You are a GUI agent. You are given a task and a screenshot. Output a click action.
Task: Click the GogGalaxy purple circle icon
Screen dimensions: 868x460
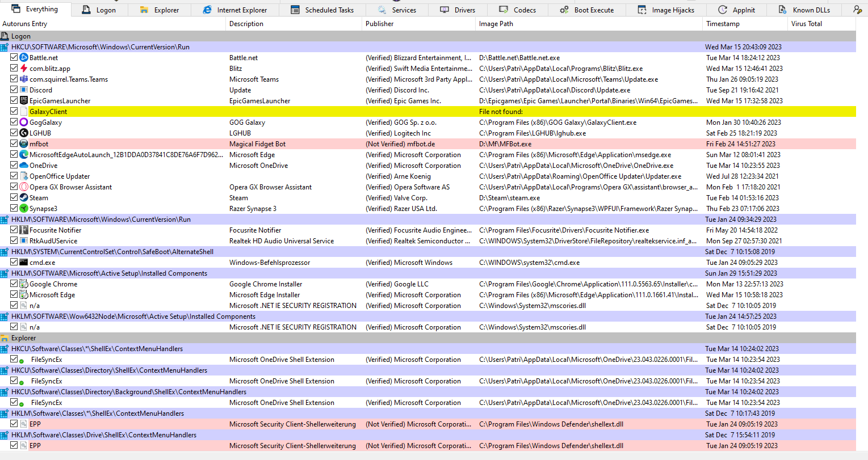pos(24,122)
